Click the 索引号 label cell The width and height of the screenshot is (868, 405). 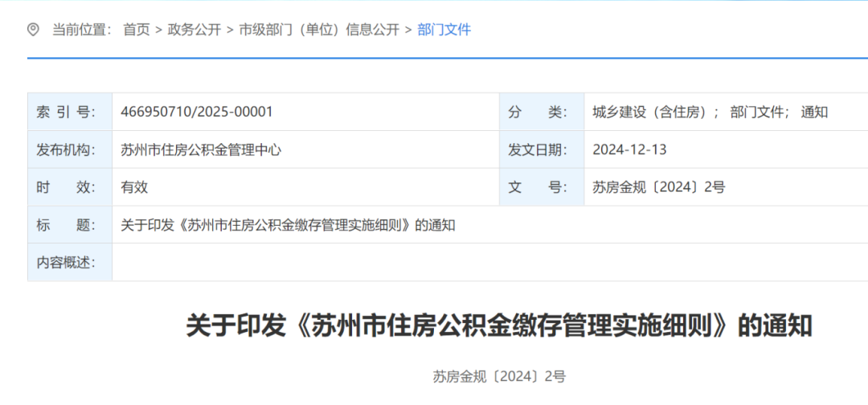coord(64,112)
